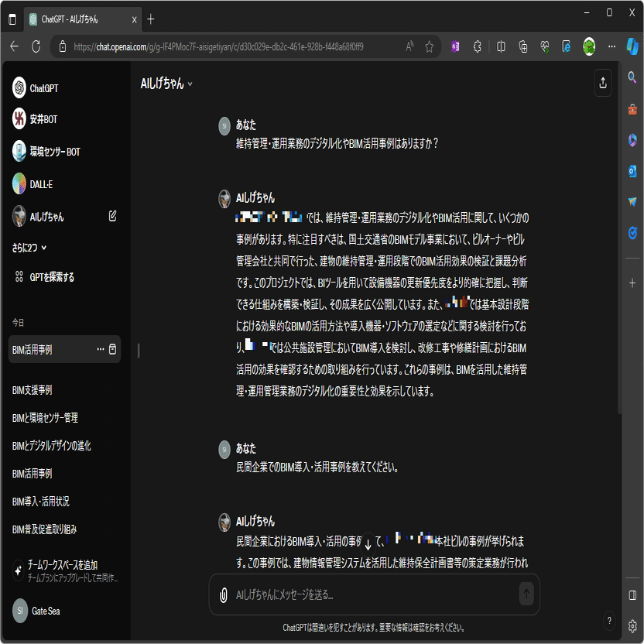The width and height of the screenshot is (644, 644).
Task: Focus the AIしげちゃんにメッセージを送る input field
Action: point(374,594)
